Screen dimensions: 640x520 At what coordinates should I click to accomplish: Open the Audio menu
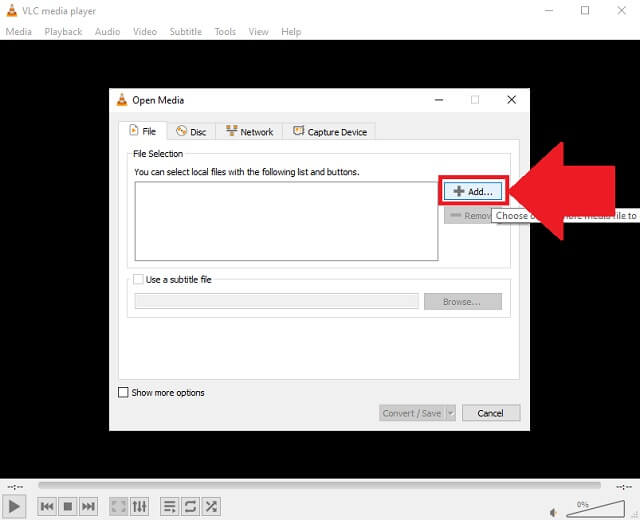click(x=107, y=31)
